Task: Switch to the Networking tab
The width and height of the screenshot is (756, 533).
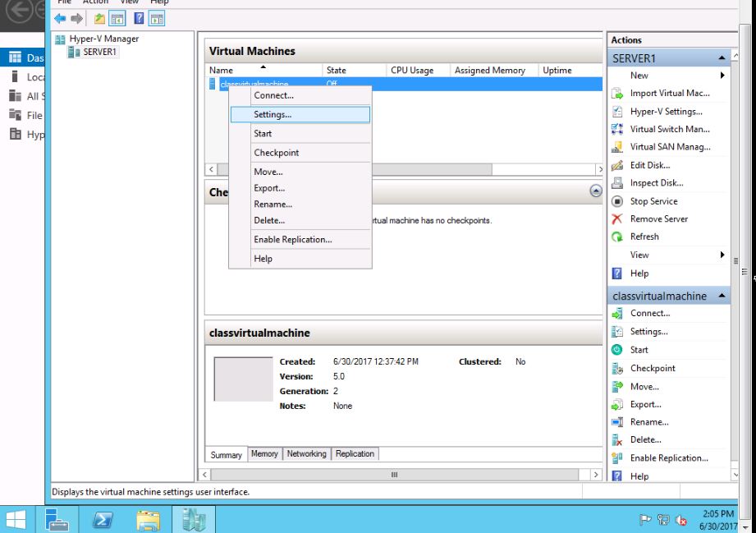Action: [307, 454]
